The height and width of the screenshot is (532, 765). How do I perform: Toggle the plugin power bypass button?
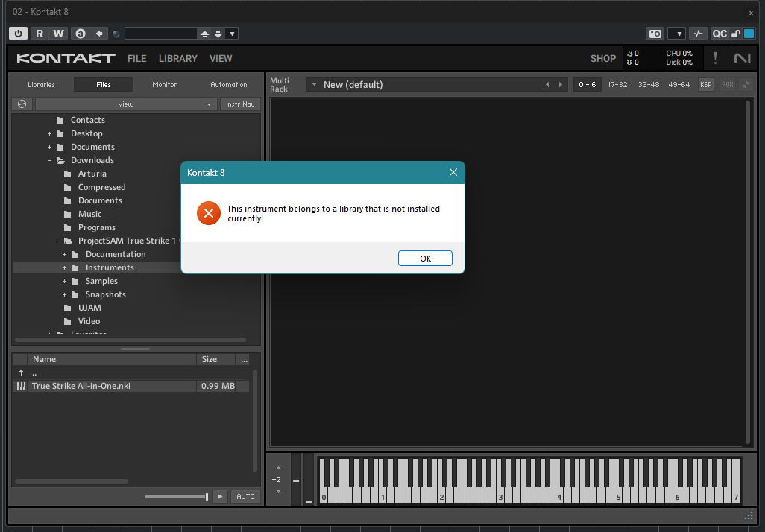[18, 34]
